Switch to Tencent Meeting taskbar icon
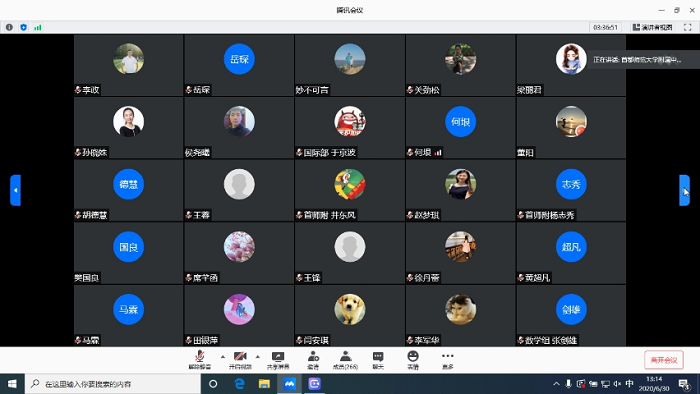700x394 pixels. coord(289,384)
